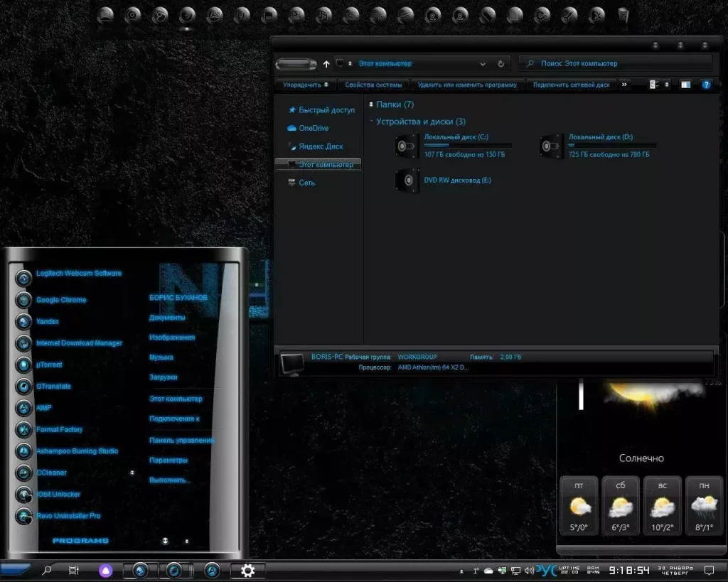Select Яндекс Диск in the navigation pane
Image resolution: width=728 pixels, height=582 pixels.
tap(321, 146)
